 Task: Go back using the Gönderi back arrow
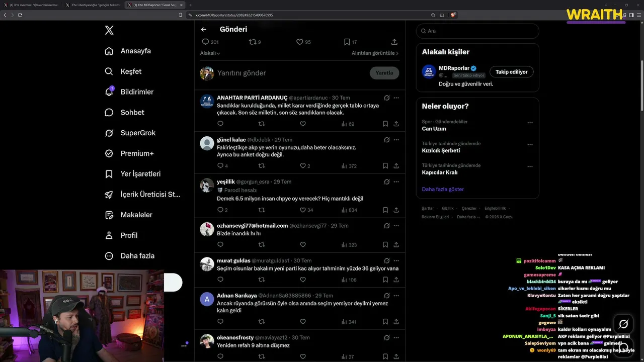(x=204, y=30)
